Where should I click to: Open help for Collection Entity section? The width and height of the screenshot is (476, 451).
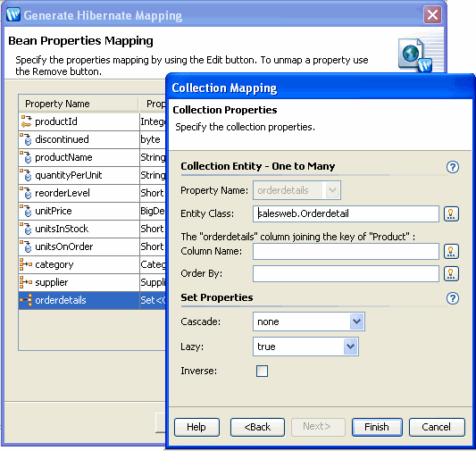coord(453,167)
